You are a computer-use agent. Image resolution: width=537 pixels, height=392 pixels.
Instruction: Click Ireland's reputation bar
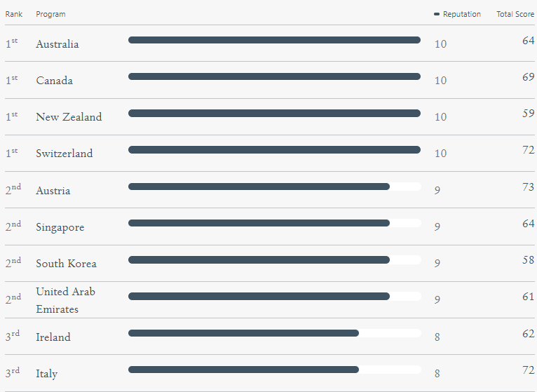tap(274, 333)
